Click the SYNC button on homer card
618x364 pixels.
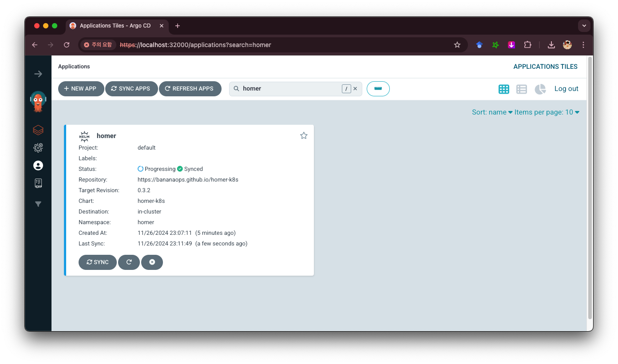pos(98,262)
